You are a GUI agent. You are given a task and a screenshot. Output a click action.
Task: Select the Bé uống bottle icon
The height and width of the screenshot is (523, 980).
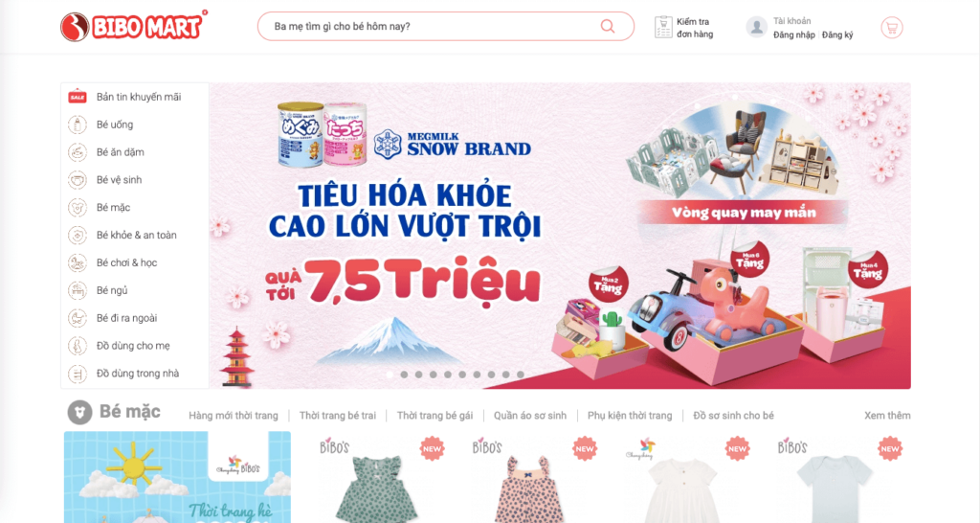click(78, 125)
